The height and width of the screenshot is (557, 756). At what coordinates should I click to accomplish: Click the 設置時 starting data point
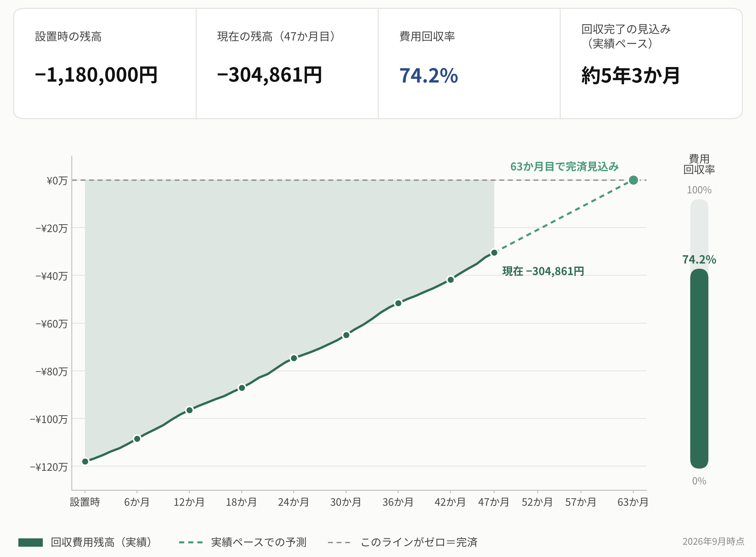85,461
